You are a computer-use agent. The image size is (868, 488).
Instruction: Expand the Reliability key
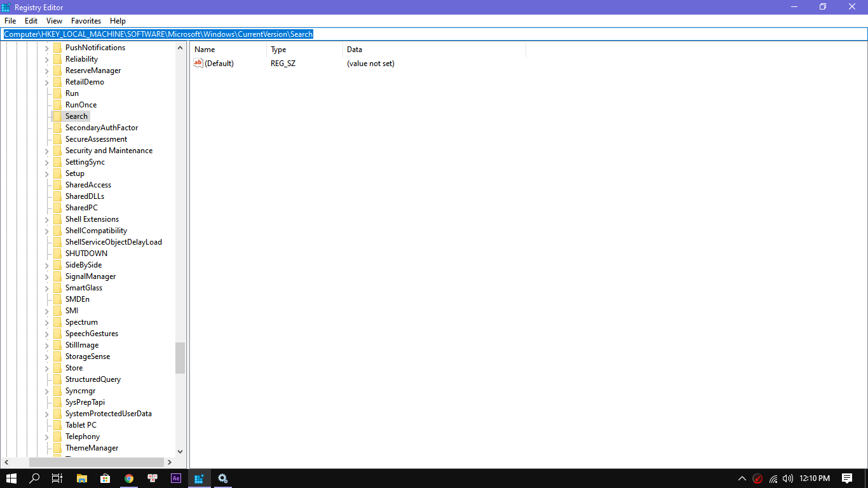click(x=47, y=59)
